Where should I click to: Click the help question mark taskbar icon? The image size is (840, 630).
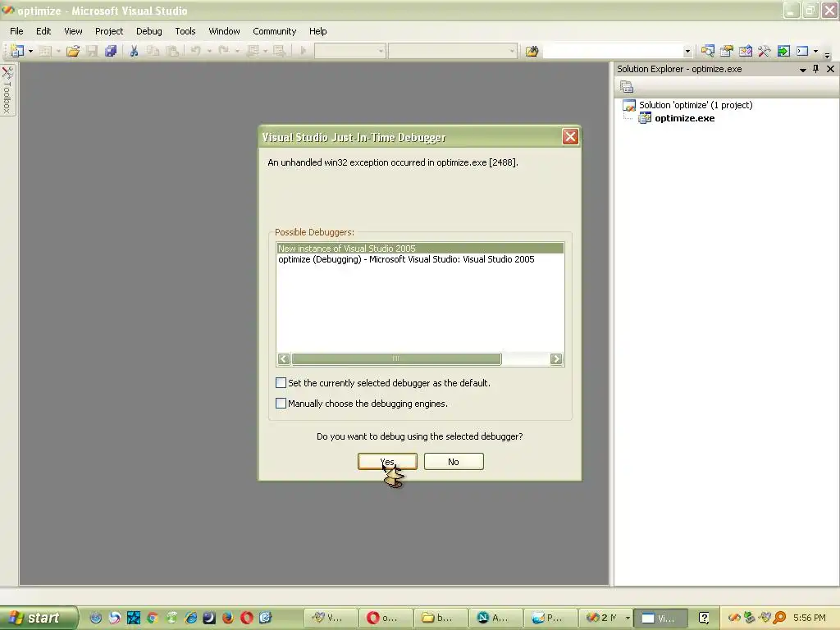tap(704, 619)
